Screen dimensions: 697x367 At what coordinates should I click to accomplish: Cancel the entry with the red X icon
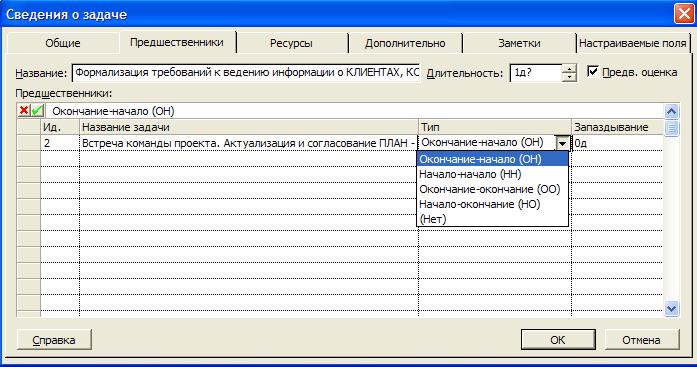pyautogui.click(x=24, y=111)
